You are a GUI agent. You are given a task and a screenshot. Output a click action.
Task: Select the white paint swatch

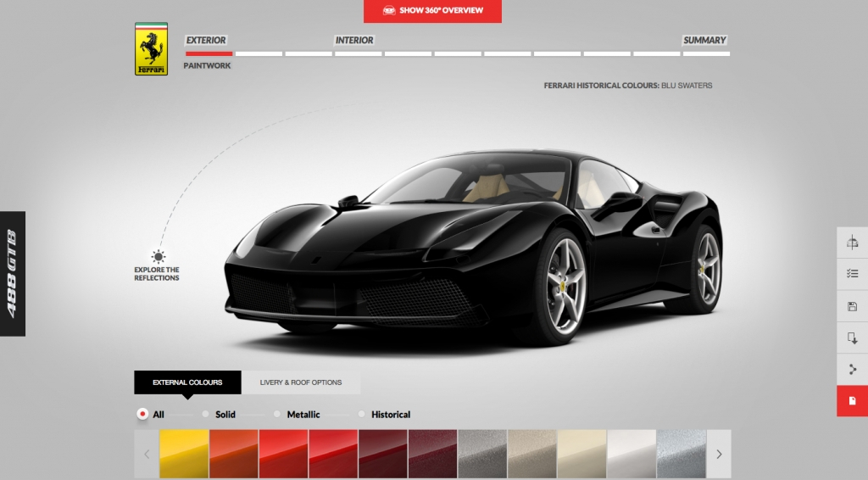click(632, 454)
